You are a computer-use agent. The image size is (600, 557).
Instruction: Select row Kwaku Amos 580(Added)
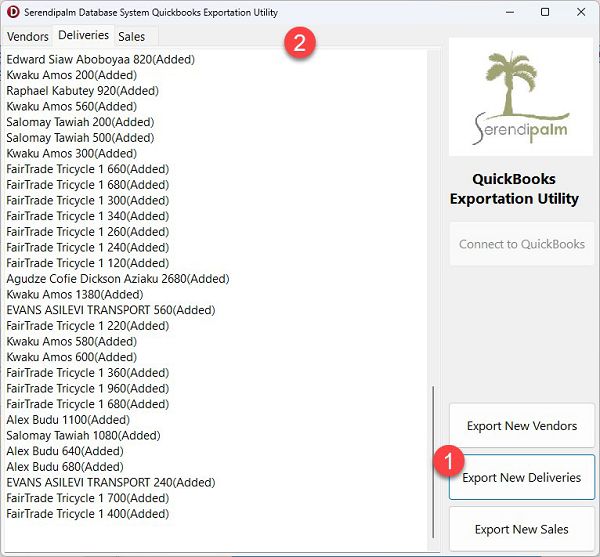(72, 342)
